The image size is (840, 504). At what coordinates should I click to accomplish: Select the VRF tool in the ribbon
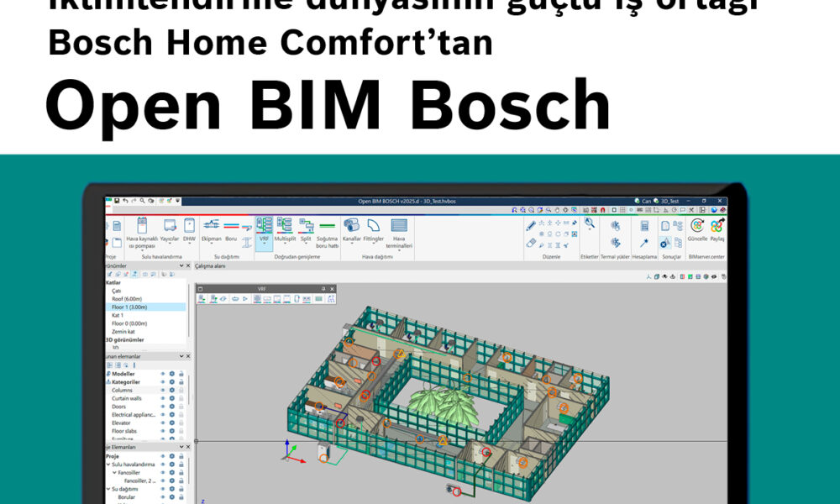coord(264,229)
